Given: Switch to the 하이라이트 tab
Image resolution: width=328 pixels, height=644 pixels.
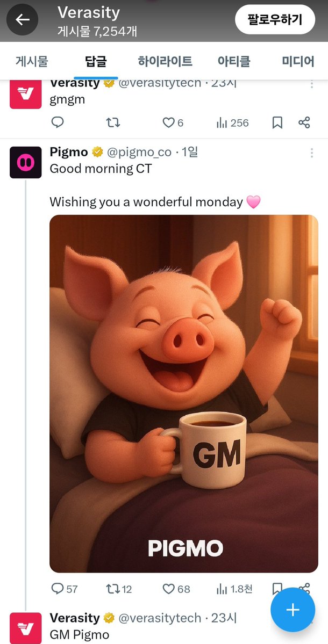Looking at the screenshot, I should (165, 62).
